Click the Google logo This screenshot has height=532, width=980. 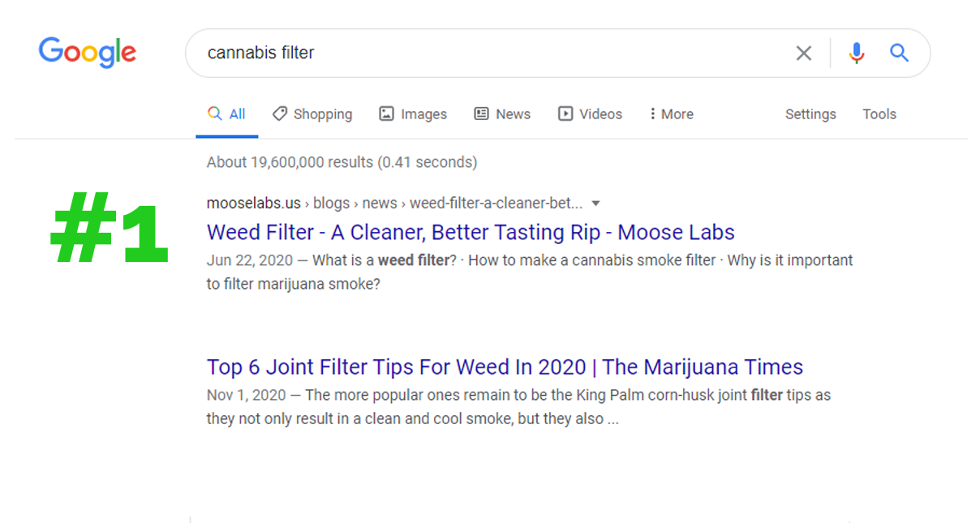point(87,53)
